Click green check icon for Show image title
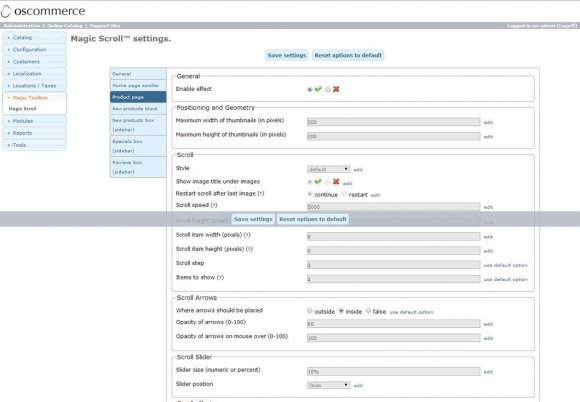 click(318, 182)
